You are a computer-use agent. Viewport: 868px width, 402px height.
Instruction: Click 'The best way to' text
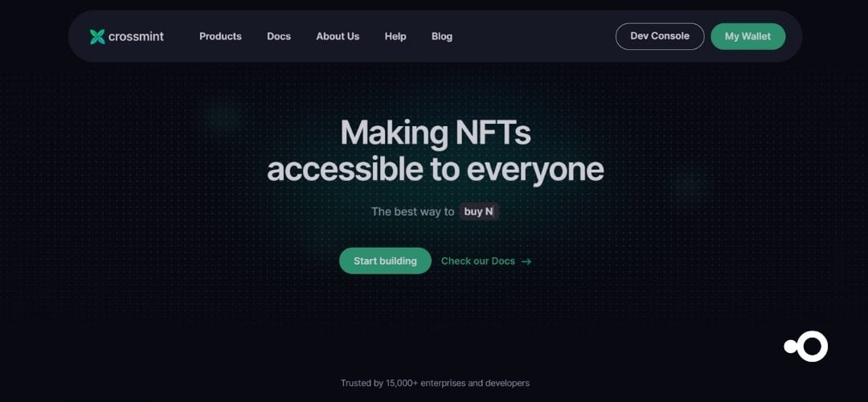coord(412,211)
